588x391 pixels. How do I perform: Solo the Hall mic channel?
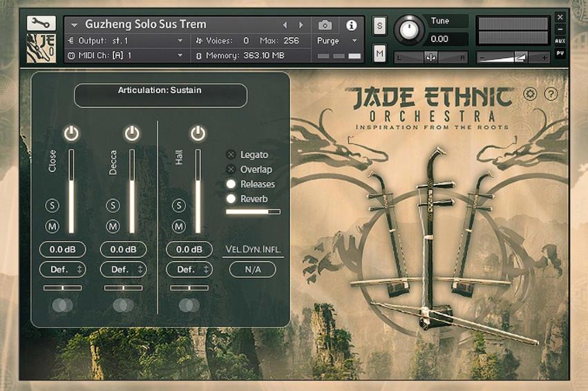tap(179, 205)
